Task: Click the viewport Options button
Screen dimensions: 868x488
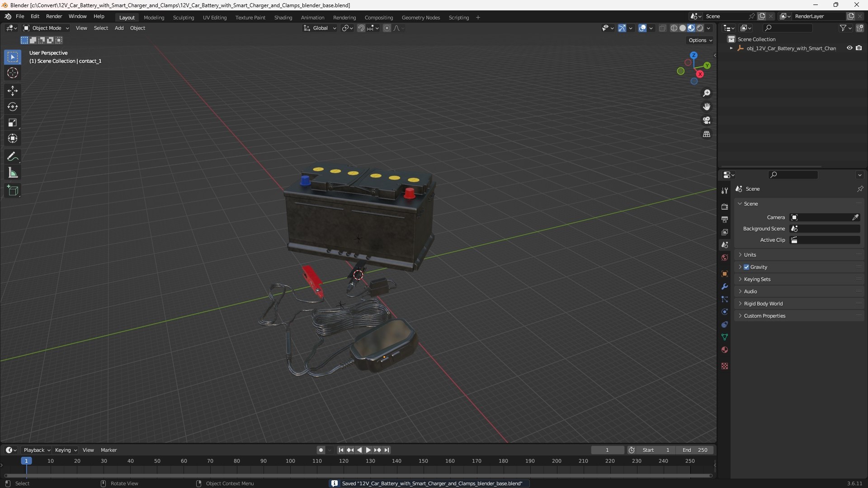Action: pyautogui.click(x=700, y=40)
